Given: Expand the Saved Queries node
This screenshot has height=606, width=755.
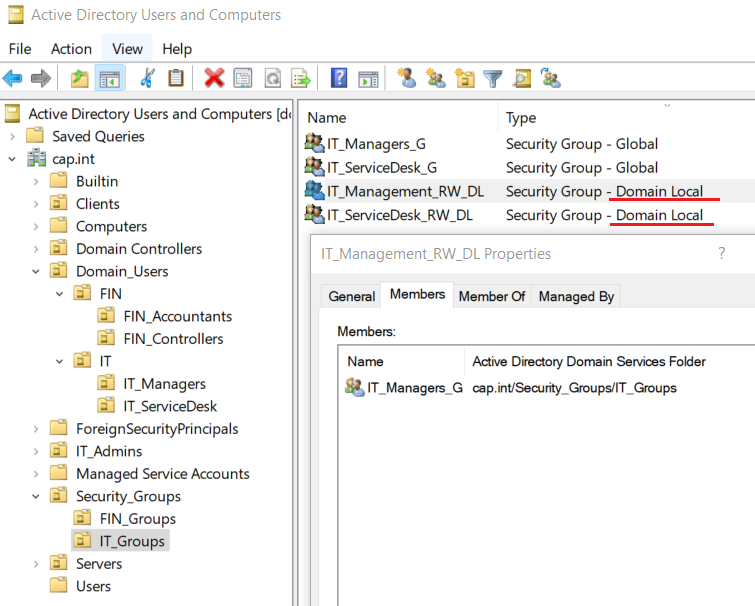Looking at the screenshot, I should click(13, 137).
